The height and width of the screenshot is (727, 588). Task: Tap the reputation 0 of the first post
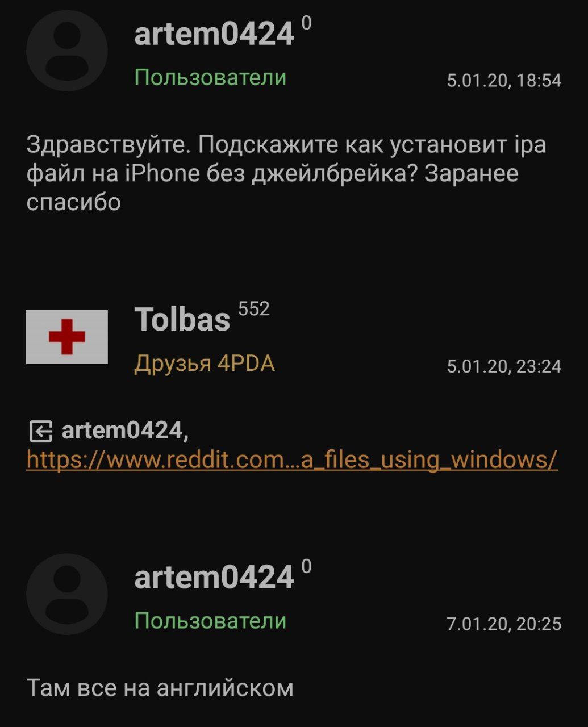click(306, 23)
